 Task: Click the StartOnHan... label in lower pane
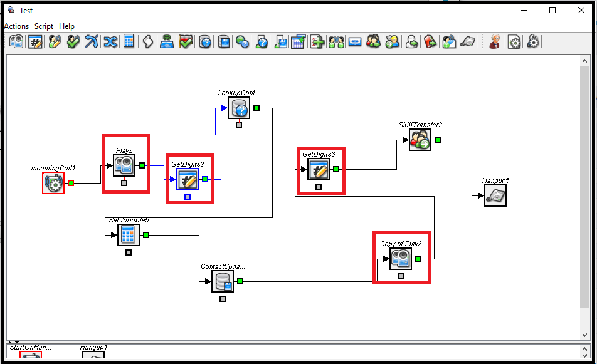coord(31,347)
